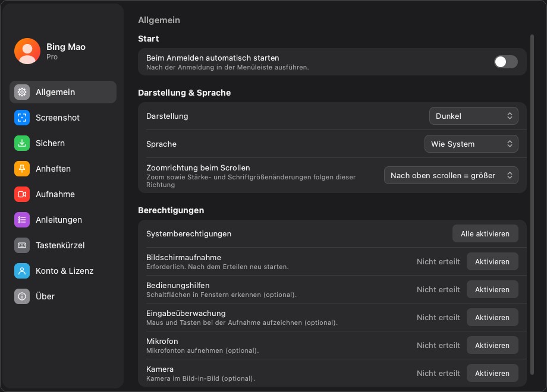Click the Beim Anmelden automatisch starten label

click(213, 58)
